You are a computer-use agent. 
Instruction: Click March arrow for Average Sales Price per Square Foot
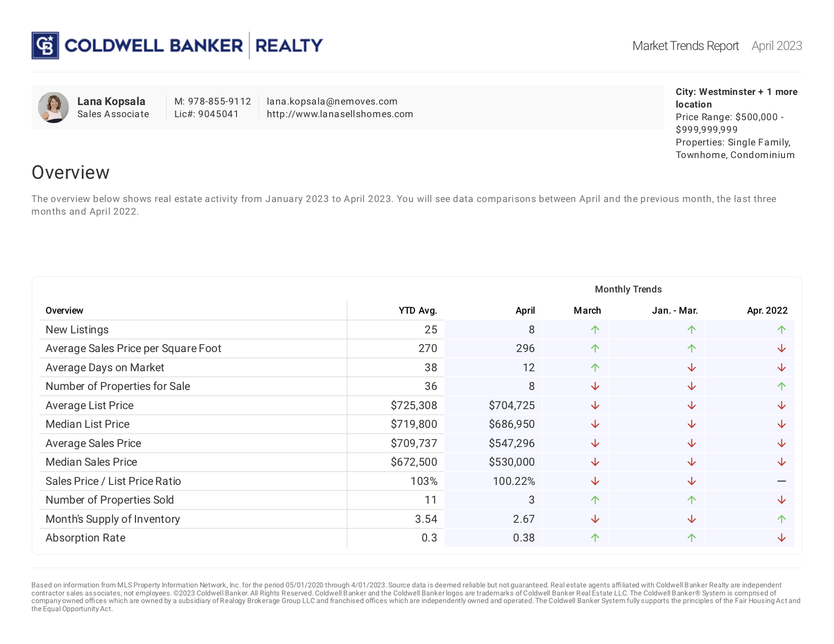click(595, 349)
